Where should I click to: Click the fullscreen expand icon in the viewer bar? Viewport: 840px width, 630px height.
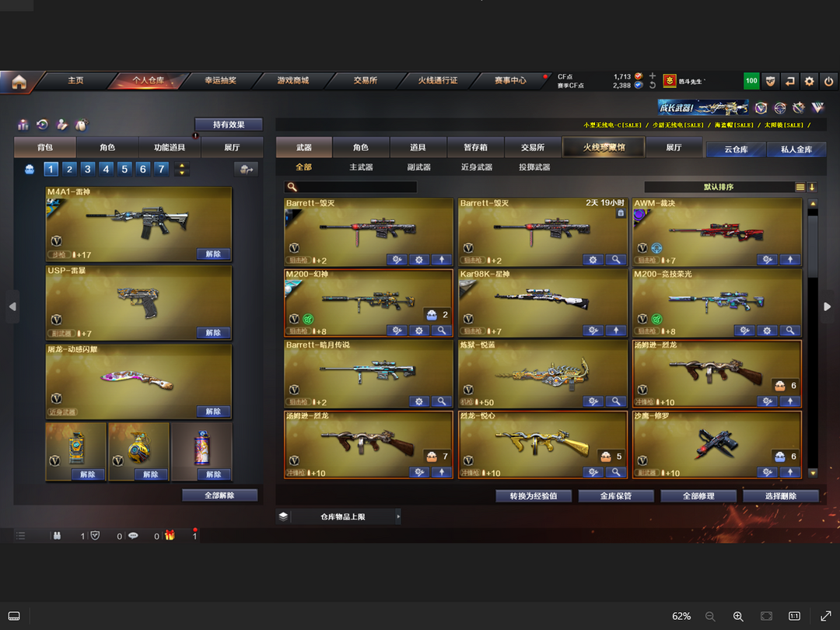pyautogui.click(x=825, y=616)
